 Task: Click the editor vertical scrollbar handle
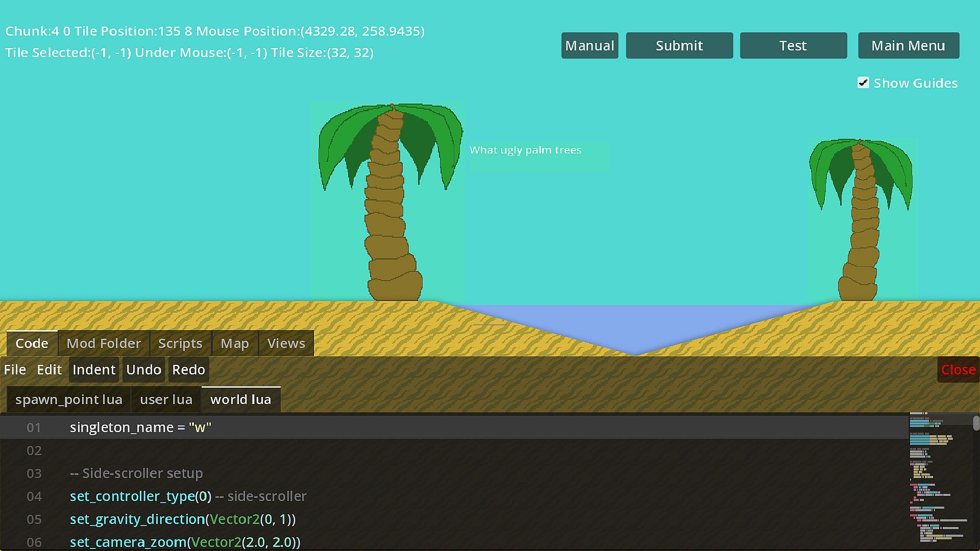point(976,423)
